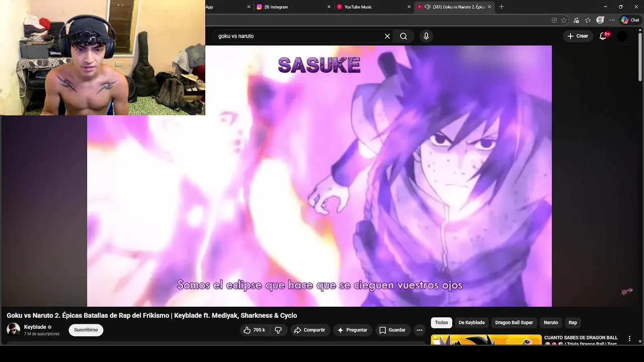Open options for the suggested Dragon Ball video
The image size is (644, 362).
(629, 339)
